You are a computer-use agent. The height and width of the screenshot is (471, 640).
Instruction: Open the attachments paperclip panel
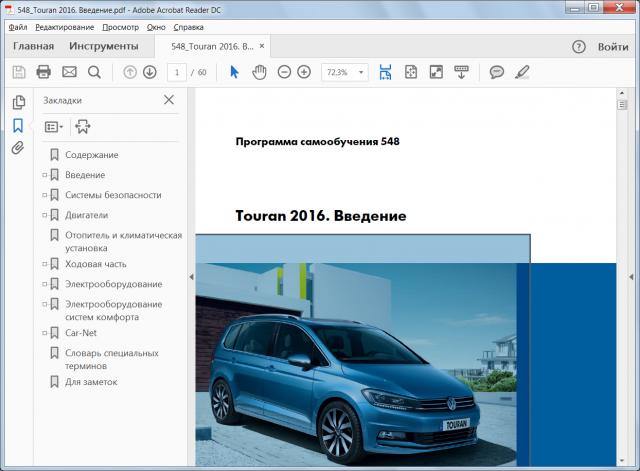[x=18, y=148]
